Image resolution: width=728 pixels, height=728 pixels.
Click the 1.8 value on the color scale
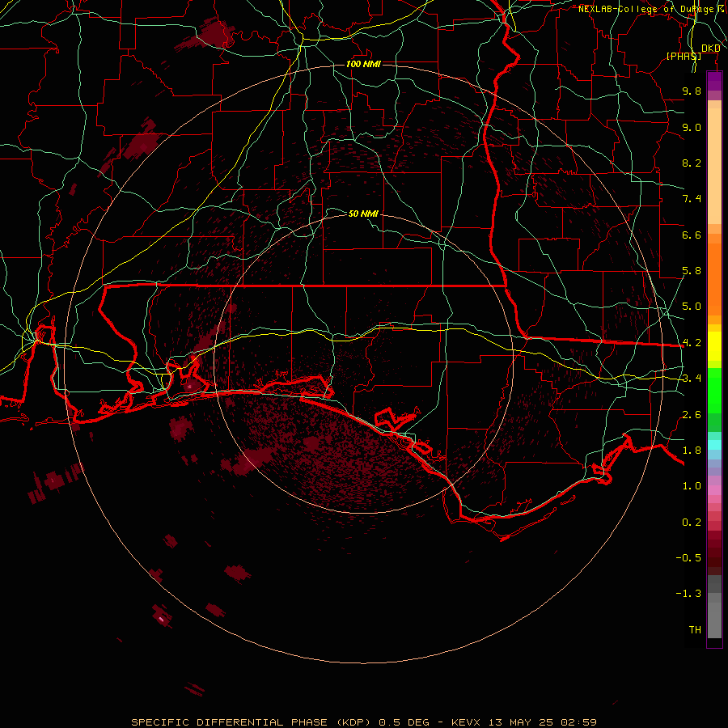pyautogui.click(x=692, y=451)
